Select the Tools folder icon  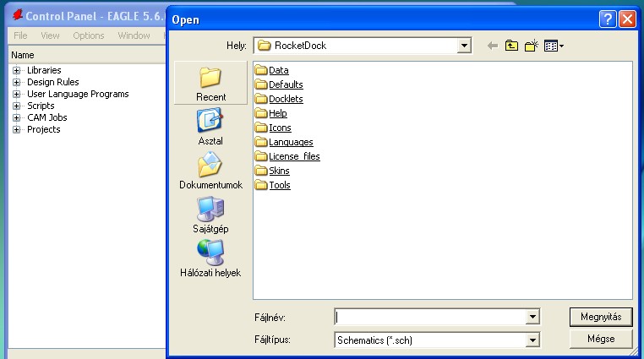pos(261,185)
